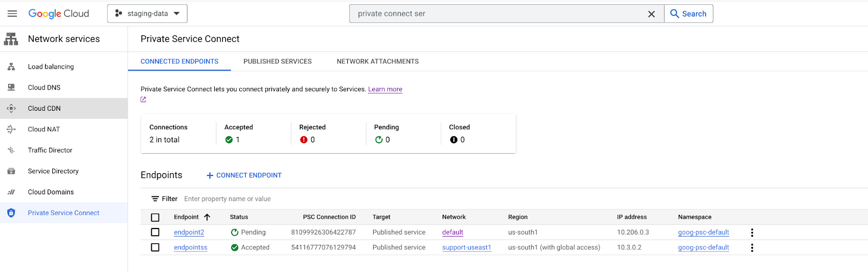
Task: Open goog-psc-default namespace link for endpointss
Action: click(x=704, y=248)
